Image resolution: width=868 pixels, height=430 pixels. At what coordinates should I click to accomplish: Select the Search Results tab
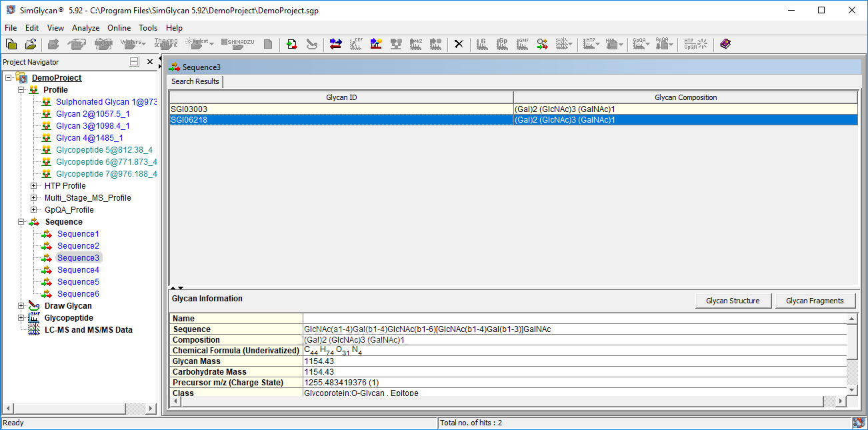click(x=195, y=81)
